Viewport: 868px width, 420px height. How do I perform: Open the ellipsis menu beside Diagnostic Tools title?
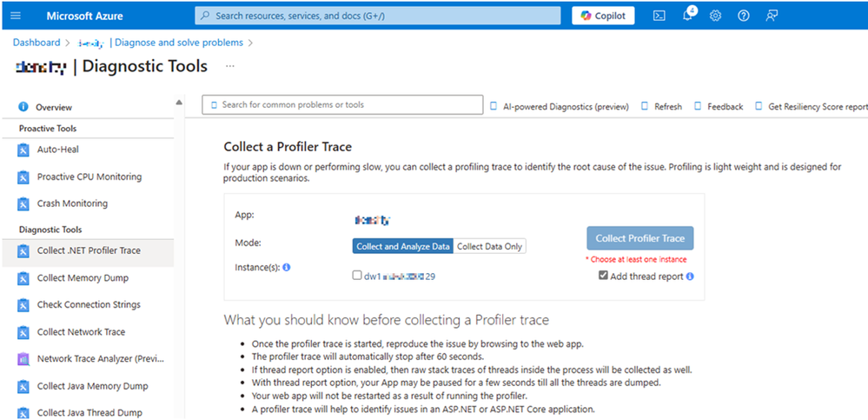(230, 66)
